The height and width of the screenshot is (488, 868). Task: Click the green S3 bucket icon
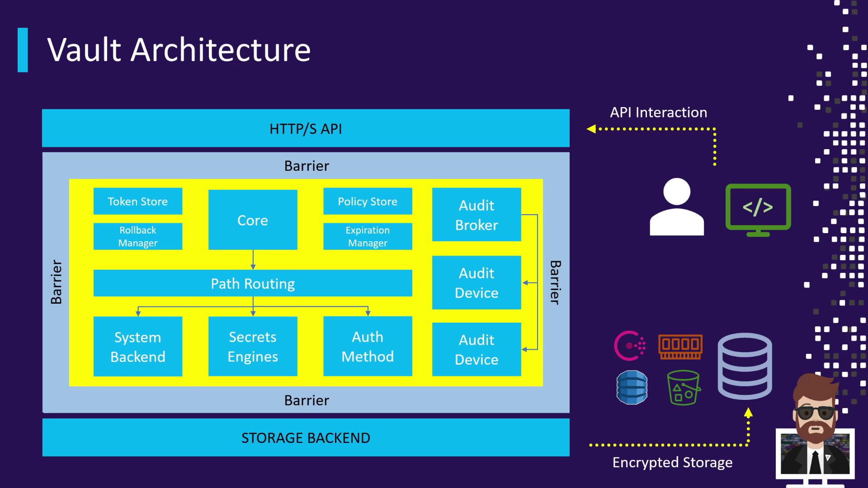(683, 388)
